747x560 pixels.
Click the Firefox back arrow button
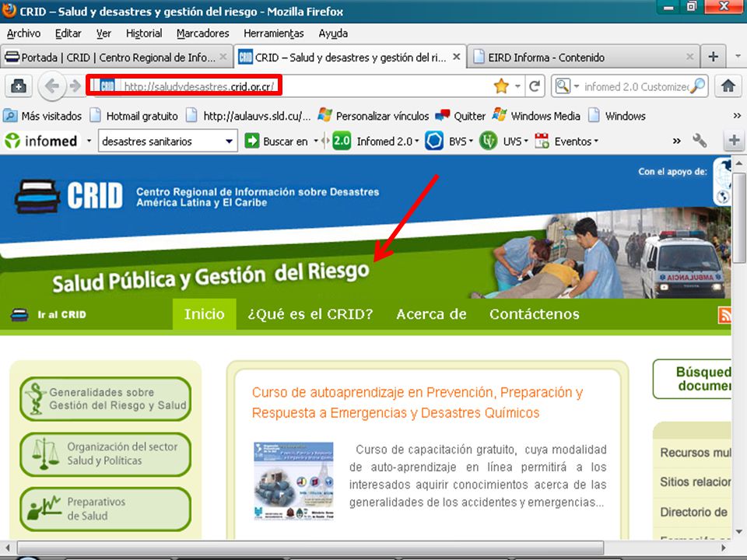[x=52, y=86]
